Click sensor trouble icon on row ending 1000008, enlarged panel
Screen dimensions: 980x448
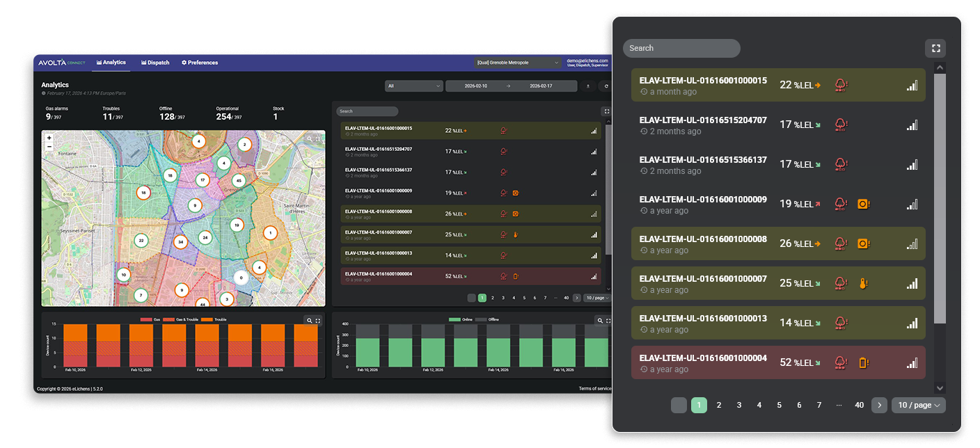864,243
